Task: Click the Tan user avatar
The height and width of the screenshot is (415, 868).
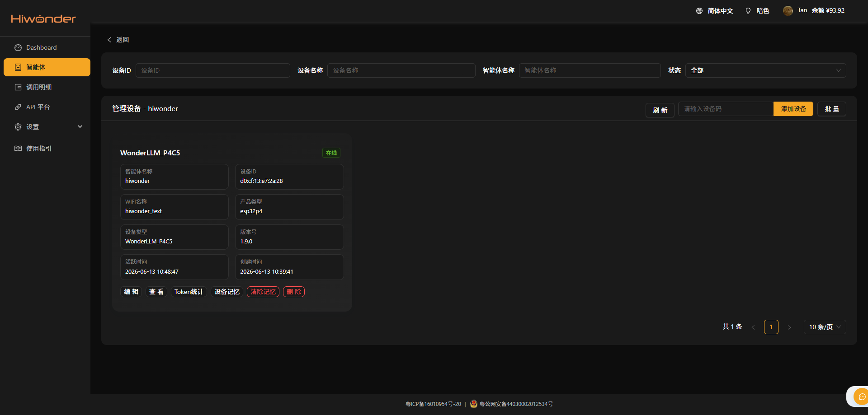Action: [788, 11]
